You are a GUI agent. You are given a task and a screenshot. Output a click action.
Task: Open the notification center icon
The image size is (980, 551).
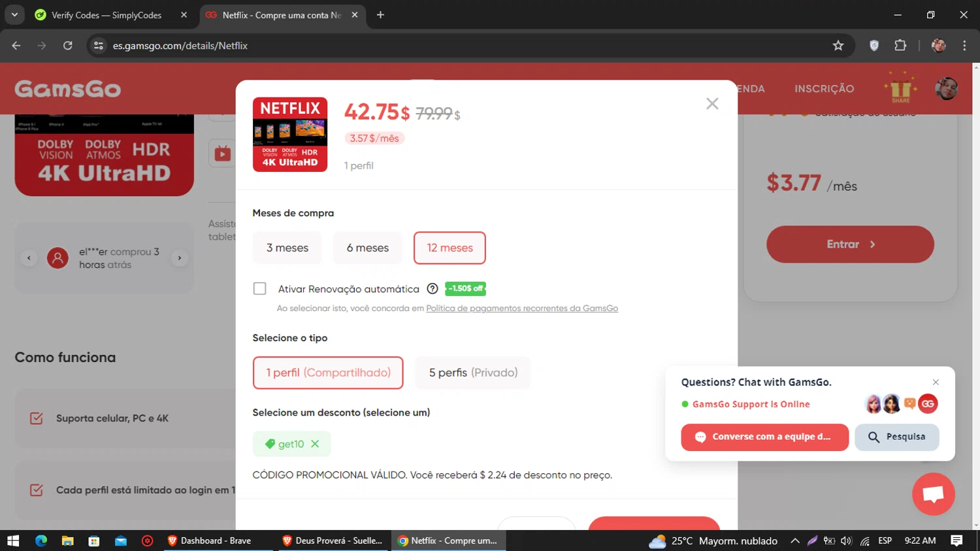click(956, 541)
